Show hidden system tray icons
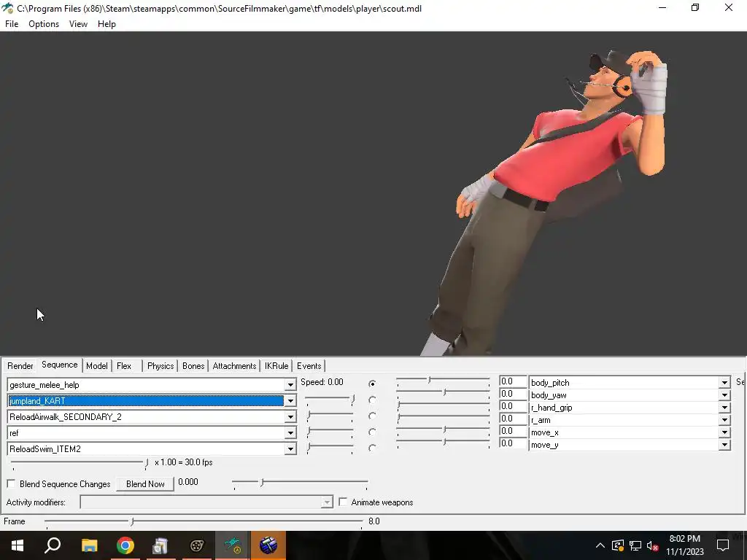747x560 pixels. (600, 545)
